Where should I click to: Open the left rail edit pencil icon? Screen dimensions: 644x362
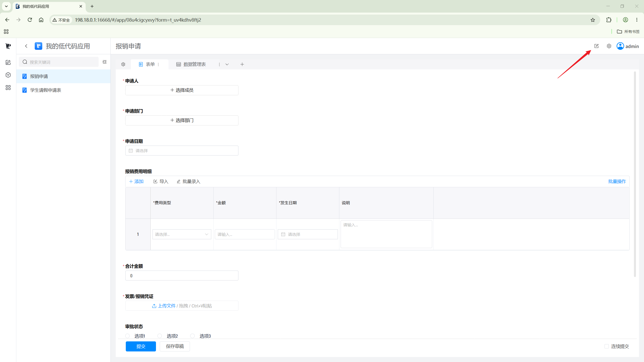[x=8, y=62]
